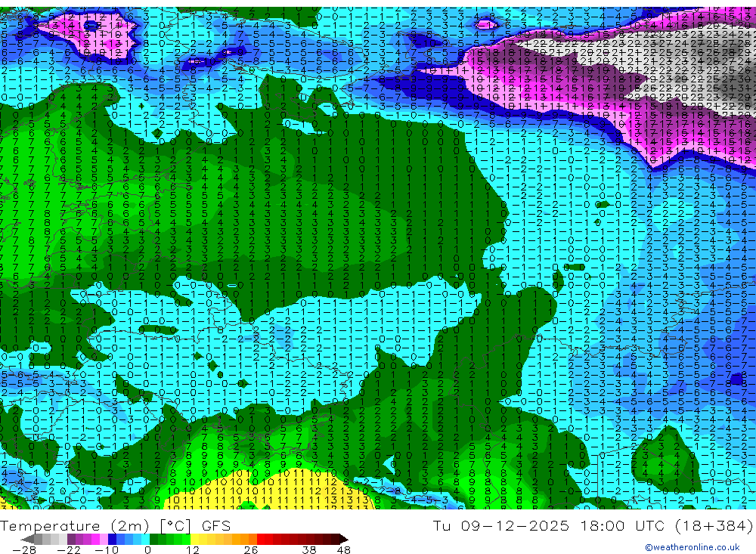756x554 pixels.
Task: Open the weatheronline.co.uk copyright link
Action: [x=692, y=547]
